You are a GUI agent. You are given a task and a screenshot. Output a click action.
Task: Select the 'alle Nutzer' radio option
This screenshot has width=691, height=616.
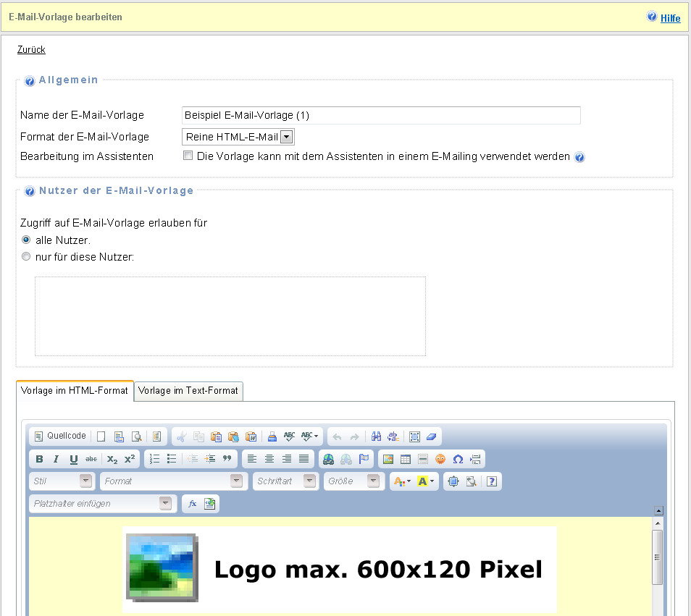[x=26, y=240]
